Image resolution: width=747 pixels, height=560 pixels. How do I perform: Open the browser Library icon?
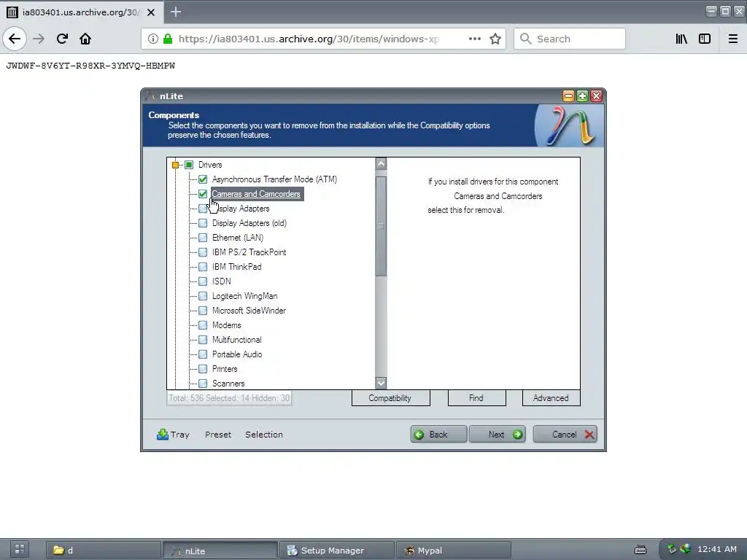tap(681, 39)
